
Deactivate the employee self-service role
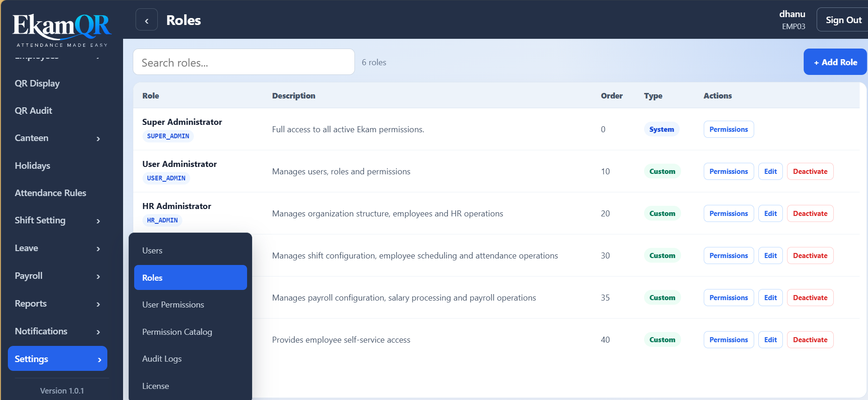click(x=810, y=340)
